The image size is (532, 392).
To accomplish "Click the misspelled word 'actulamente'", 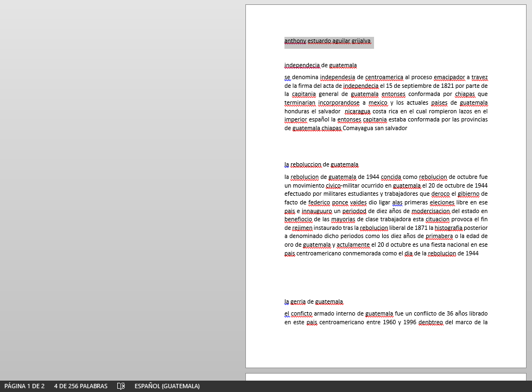I will [x=353, y=245].
